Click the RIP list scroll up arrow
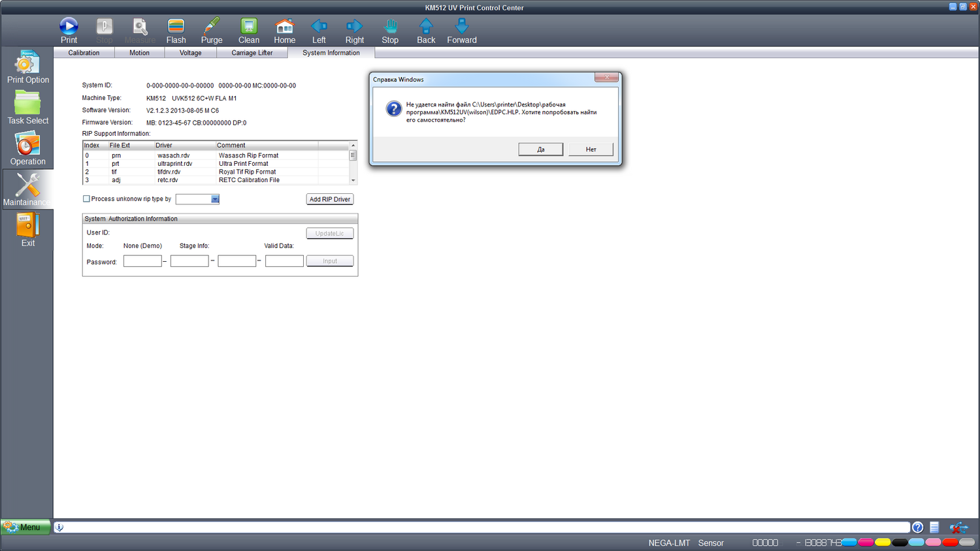Image resolution: width=980 pixels, height=551 pixels. click(x=353, y=146)
